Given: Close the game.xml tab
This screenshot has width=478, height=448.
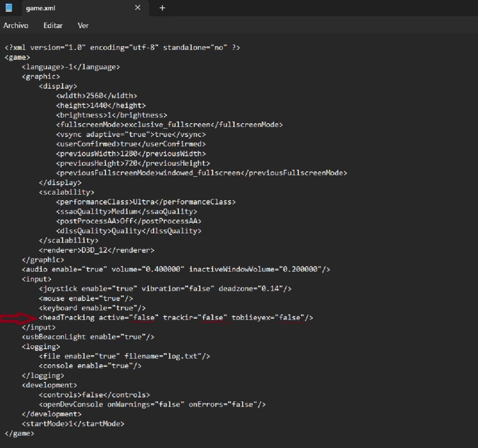Looking at the screenshot, I should click(x=138, y=8).
